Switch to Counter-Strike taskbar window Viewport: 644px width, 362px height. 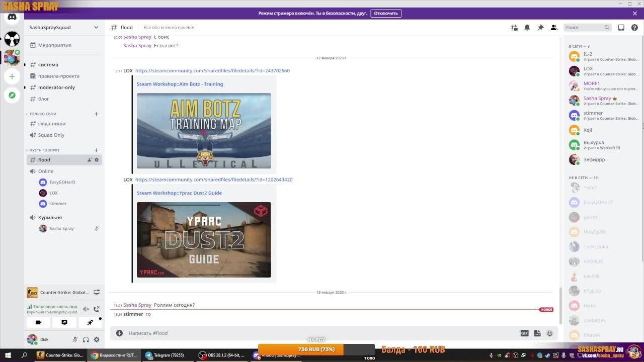click(60, 355)
